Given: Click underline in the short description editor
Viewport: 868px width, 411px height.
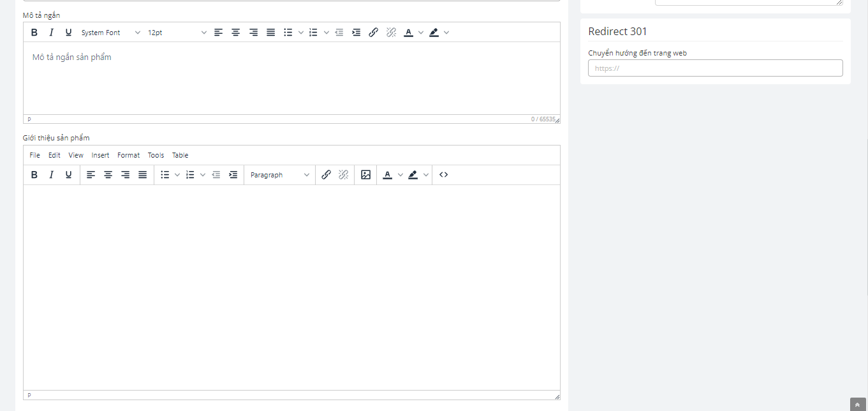Looking at the screenshot, I should click(x=69, y=33).
